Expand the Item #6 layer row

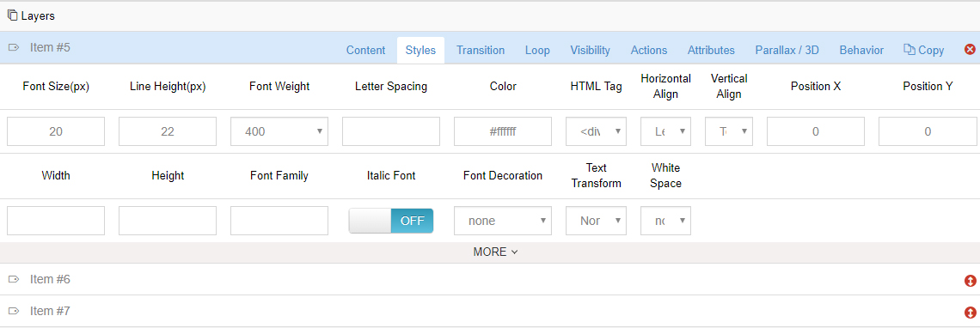click(x=490, y=279)
